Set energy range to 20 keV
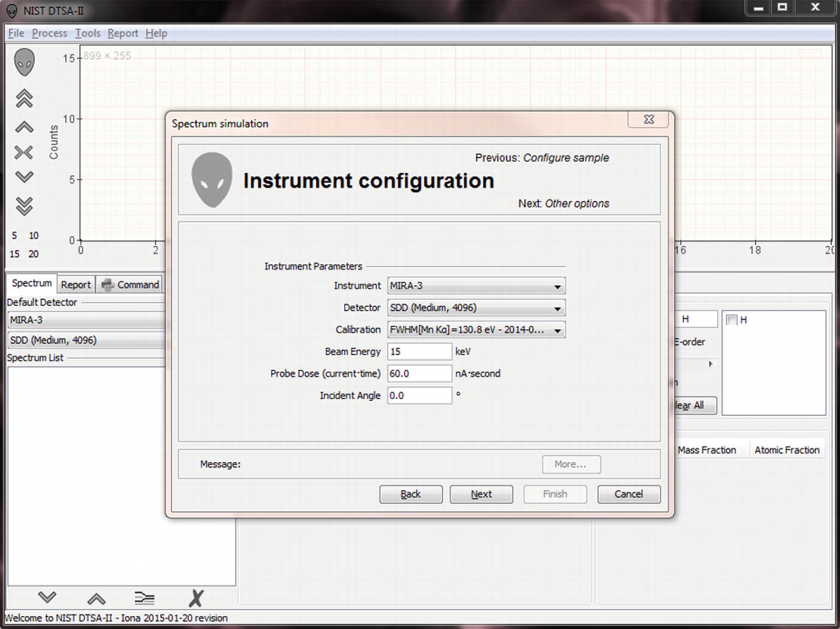The width and height of the screenshot is (840, 629). [x=34, y=254]
